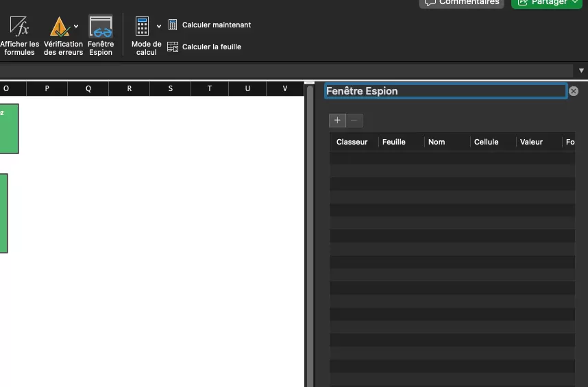The height and width of the screenshot is (387, 588).
Task: Click Calculer la feuille
Action: tap(204, 47)
